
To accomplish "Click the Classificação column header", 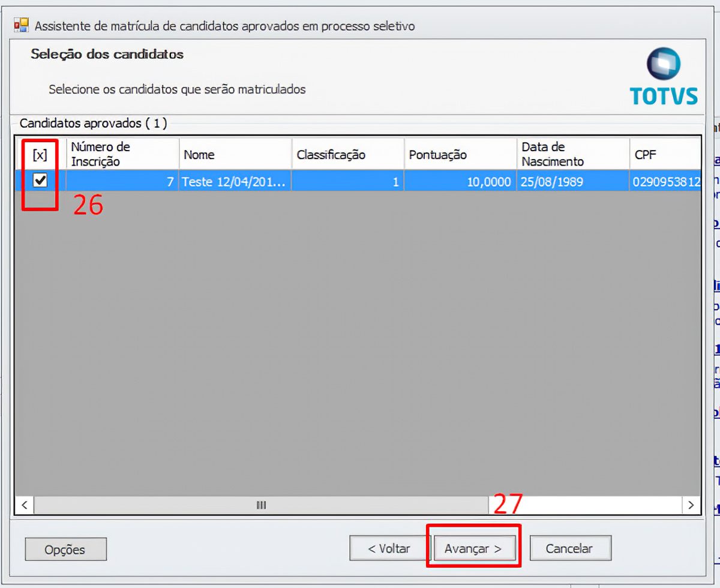I will (347, 155).
